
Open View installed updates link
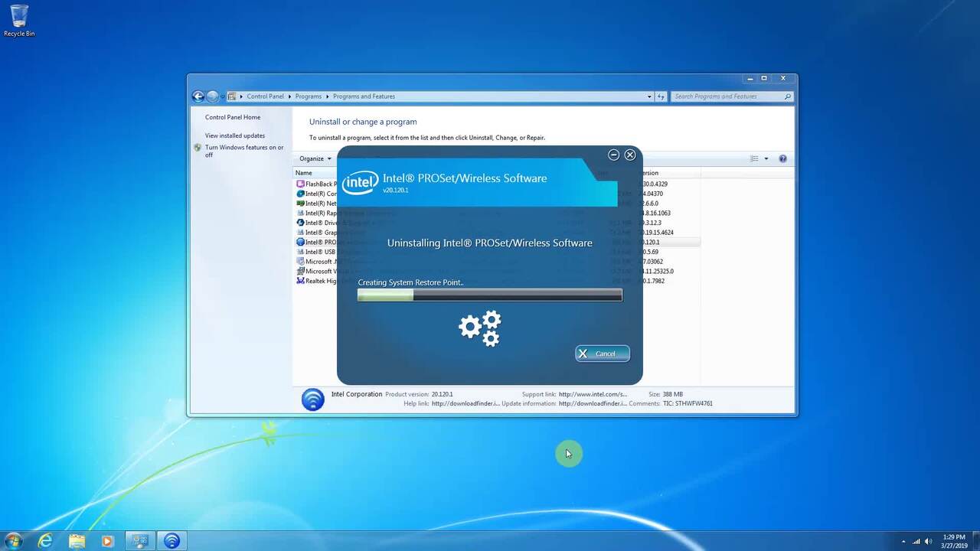(235, 135)
